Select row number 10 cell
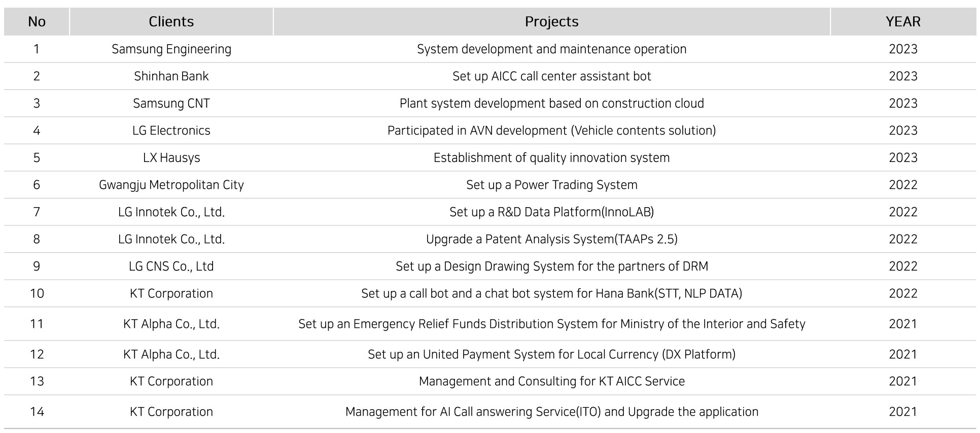 (x=37, y=293)
